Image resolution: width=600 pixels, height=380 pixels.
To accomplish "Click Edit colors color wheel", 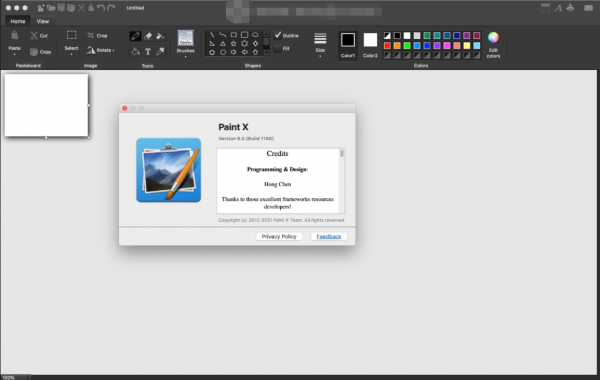I will point(493,38).
